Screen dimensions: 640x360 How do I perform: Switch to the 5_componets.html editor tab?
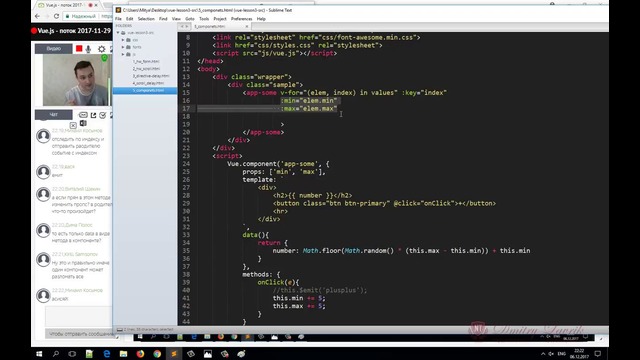click(x=210, y=27)
